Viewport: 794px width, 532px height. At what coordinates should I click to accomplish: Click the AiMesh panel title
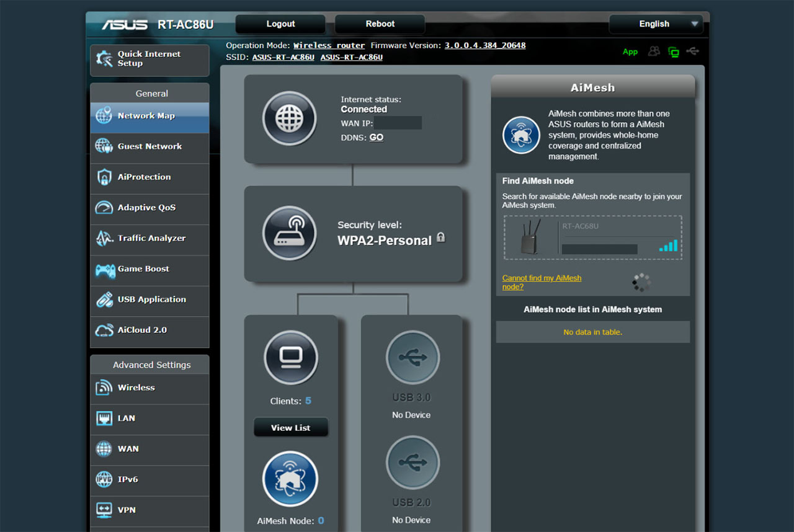tap(592, 87)
